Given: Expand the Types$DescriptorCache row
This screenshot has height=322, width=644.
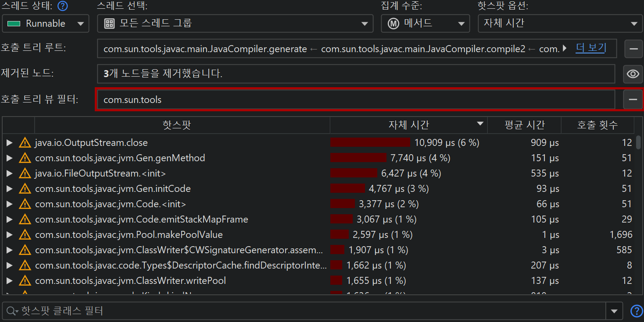Looking at the screenshot, I should (x=9, y=265).
